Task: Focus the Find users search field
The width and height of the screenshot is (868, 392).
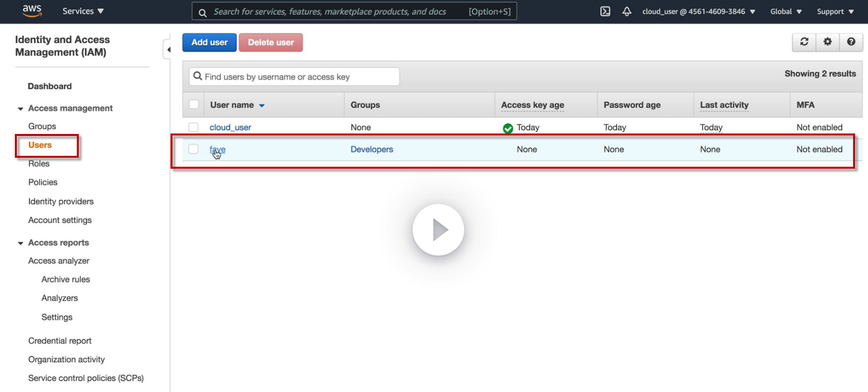Action: (x=297, y=77)
